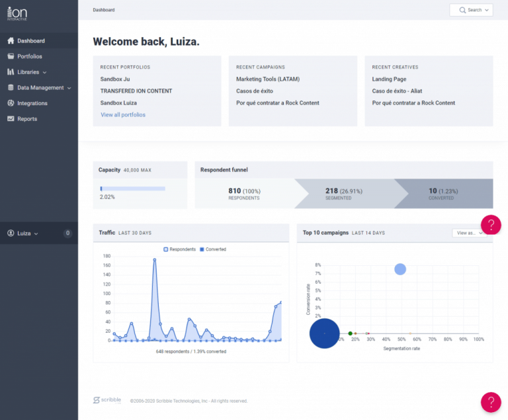Expand the Libraries submenu chevron
The image size is (508, 420).
tap(44, 72)
